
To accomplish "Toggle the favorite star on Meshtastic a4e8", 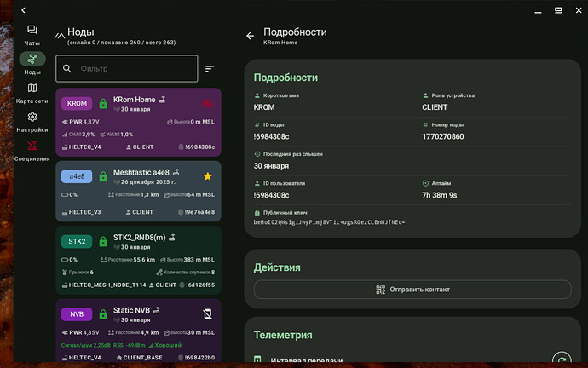I will 207,176.
